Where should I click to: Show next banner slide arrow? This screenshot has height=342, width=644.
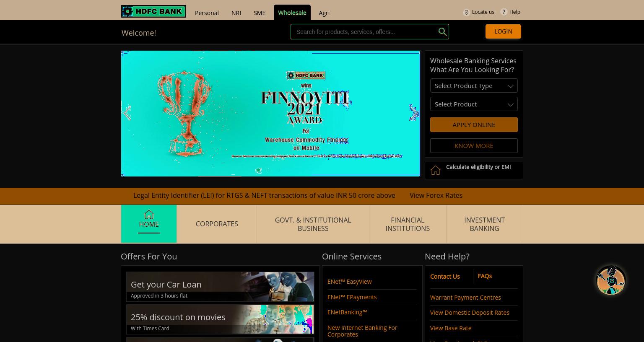(414, 113)
